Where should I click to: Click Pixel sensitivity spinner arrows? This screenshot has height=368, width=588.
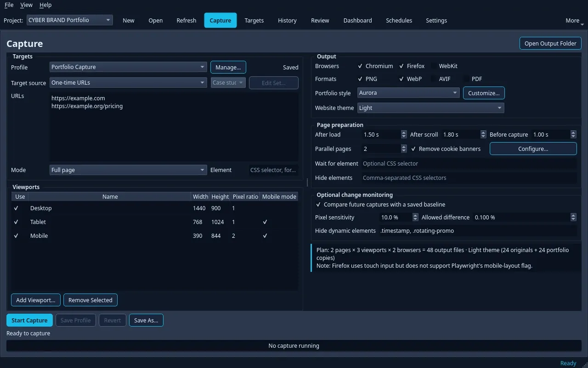(415, 217)
